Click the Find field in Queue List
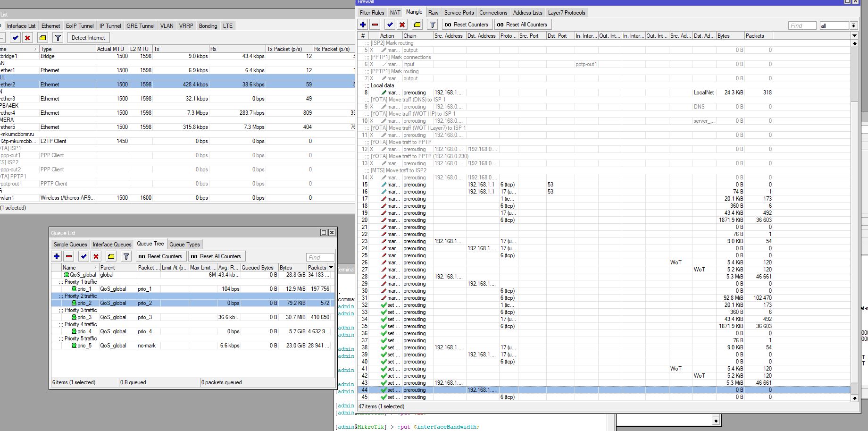 coord(320,257)
